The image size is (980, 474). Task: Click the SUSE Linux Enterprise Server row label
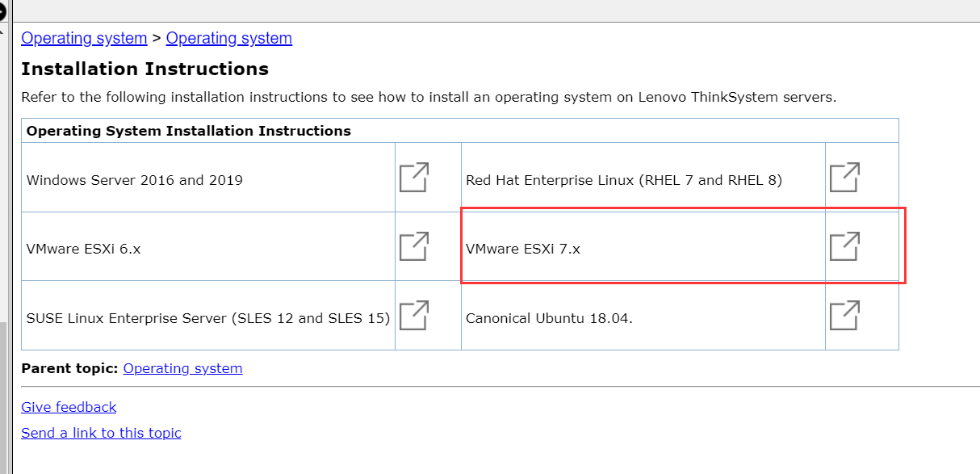coord(208,318)
